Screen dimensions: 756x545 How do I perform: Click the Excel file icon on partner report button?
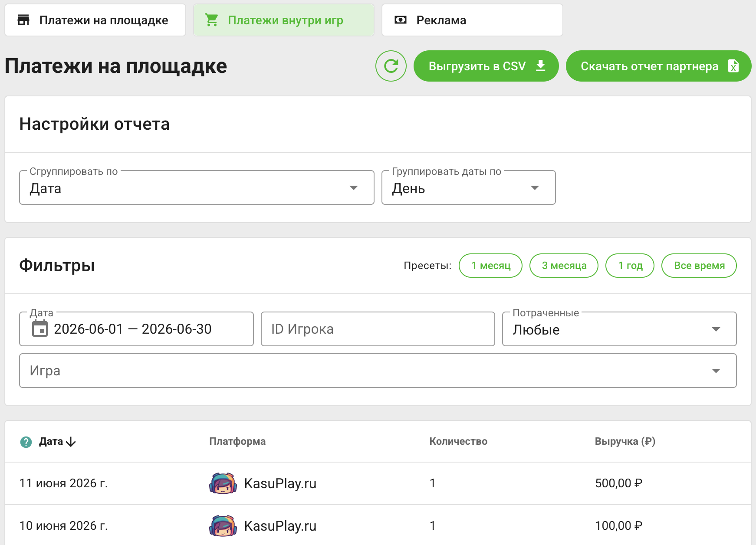click(x=733, y=66)
